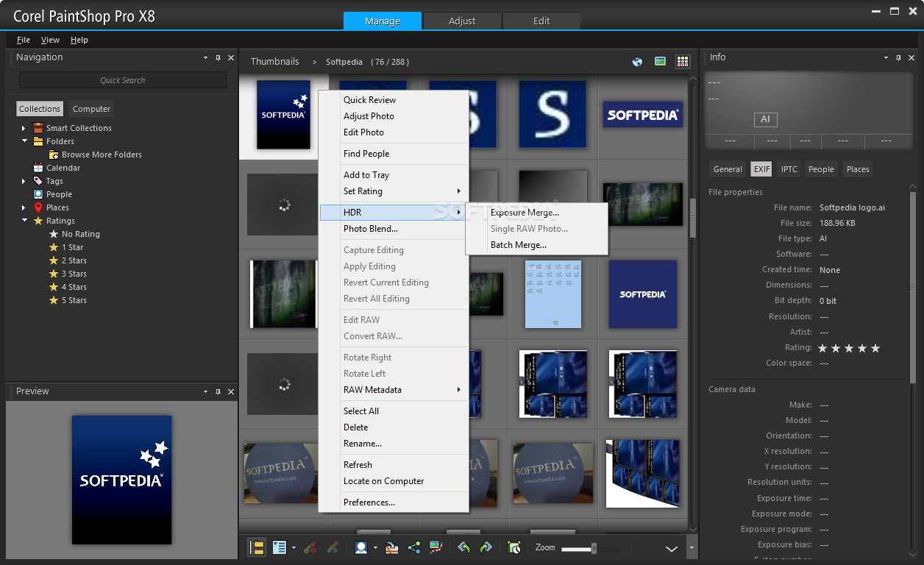Show the IPTC info tab
This screenshot has width=924, height=565.
click(789, 169)
